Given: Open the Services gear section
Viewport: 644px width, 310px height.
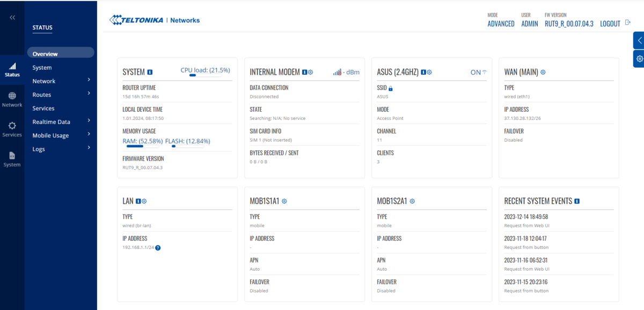Looking at the screenshot, I should 12,129.
